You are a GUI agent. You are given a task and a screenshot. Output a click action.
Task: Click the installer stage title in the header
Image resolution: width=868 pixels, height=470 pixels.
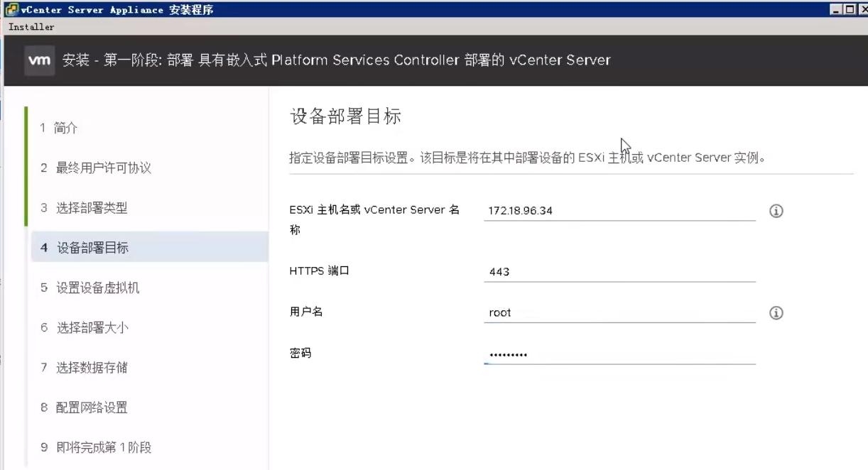point(337,60)
